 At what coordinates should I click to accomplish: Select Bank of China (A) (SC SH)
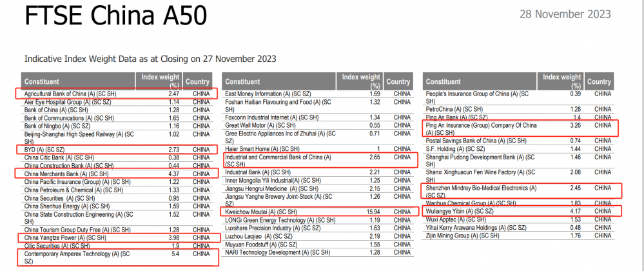pyautogui.click(x=55, y=110)
